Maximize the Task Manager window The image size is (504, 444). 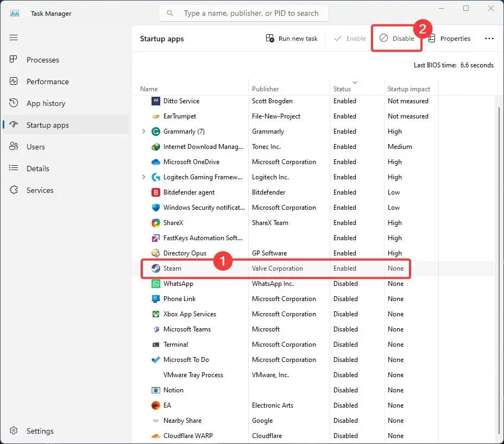(x=466, y=8)
